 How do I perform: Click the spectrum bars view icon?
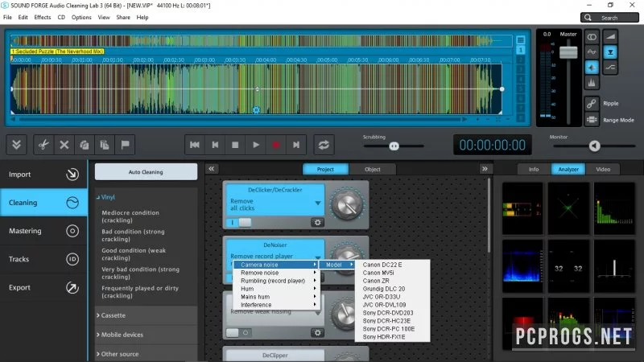(x=592, y=83)
